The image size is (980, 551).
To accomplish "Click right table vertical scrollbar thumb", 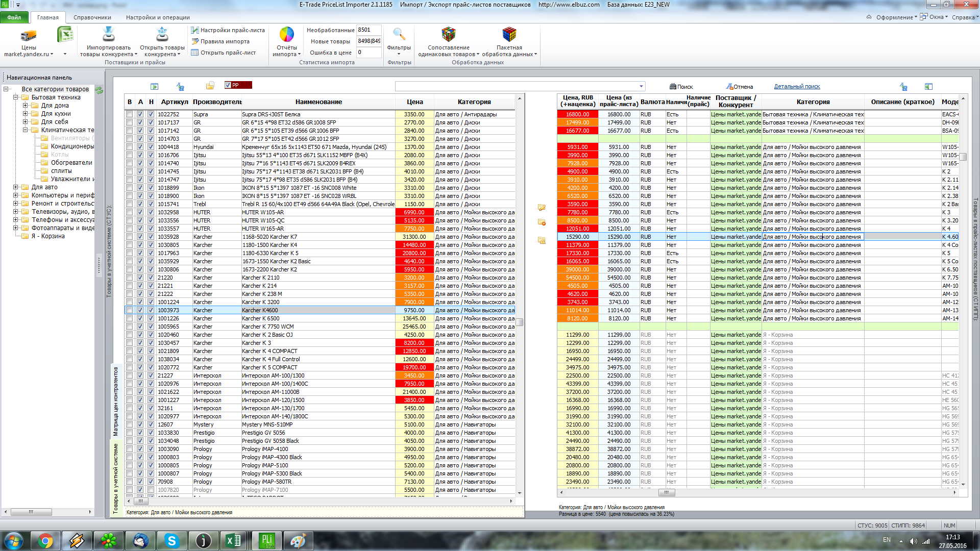I will pyautogui.click(x=963, y=157).
